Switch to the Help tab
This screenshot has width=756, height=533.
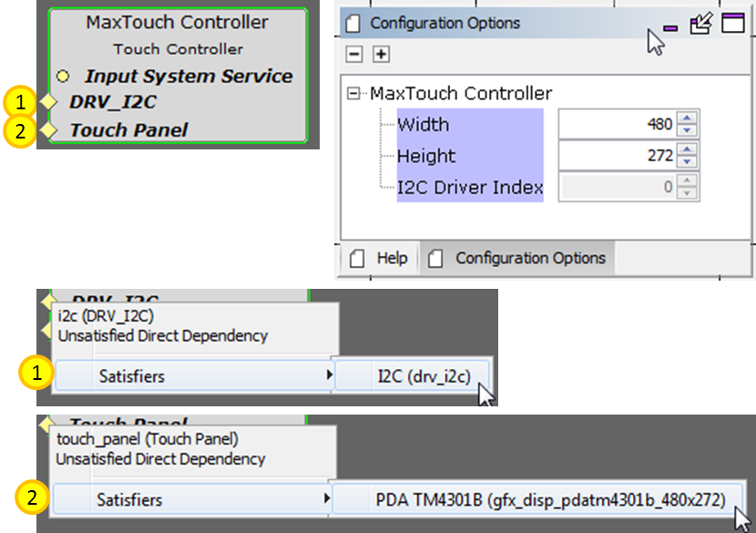pyautogui.click(x=379, y=258)
